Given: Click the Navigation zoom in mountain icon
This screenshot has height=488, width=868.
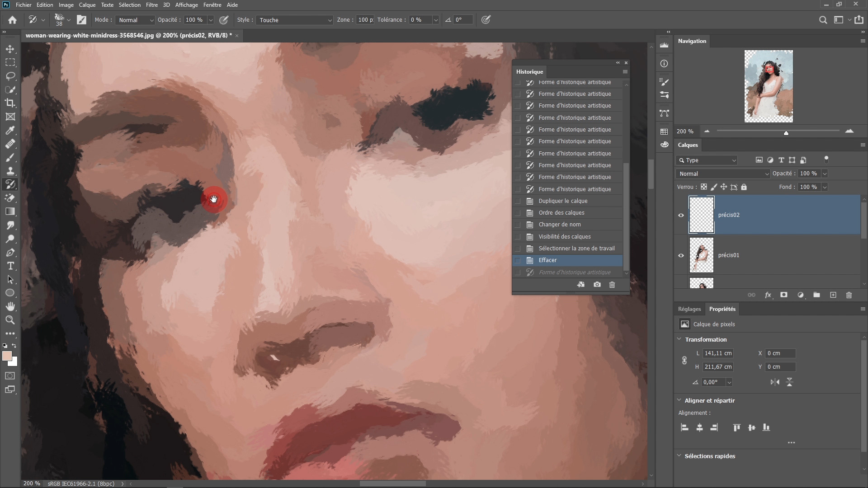Looking at the screenshot, I should click(x=849, y=131).
